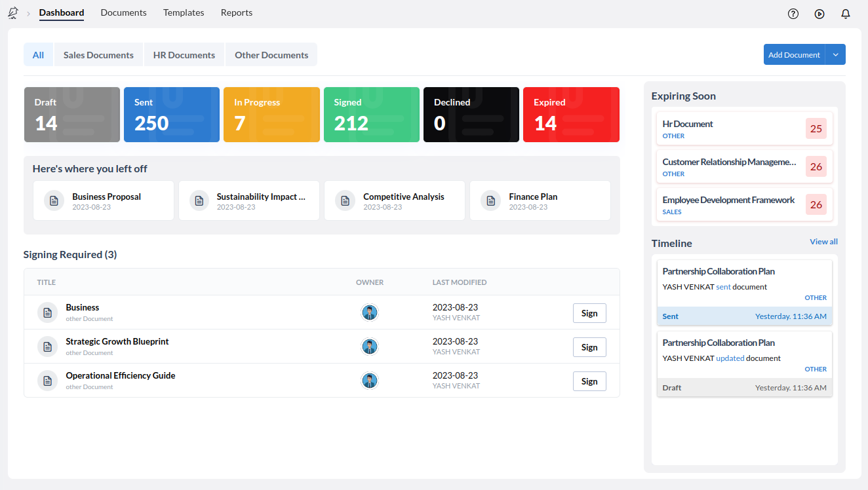868x490 pixels.
Task: Open the Templates menu item
Action: 184,12
